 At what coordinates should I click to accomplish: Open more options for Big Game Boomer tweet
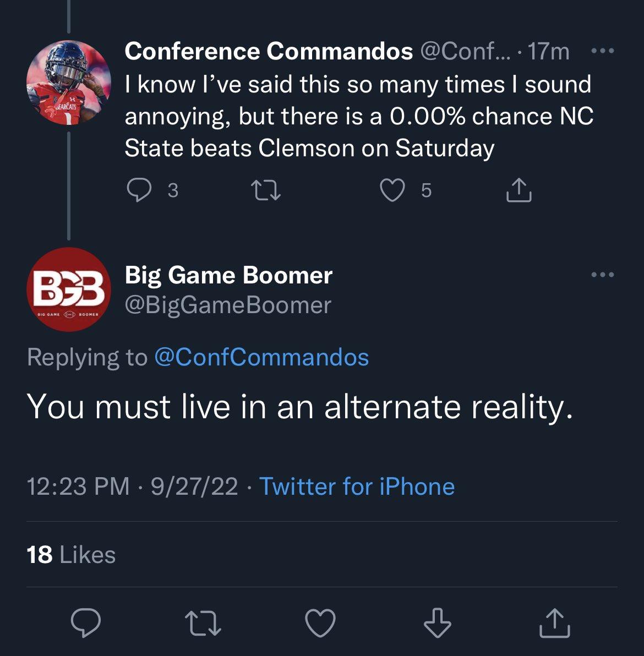tap(602, 275)
